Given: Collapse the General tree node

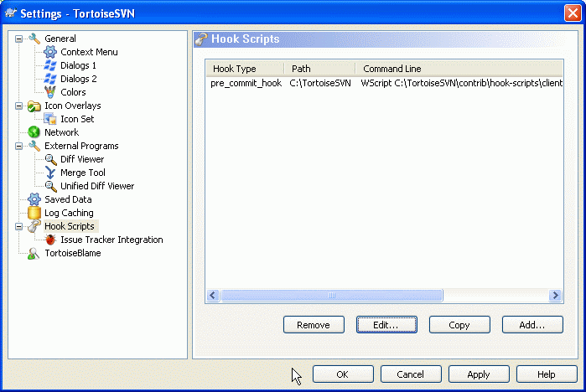Looking at the screenshot, I should coord(18,39).
